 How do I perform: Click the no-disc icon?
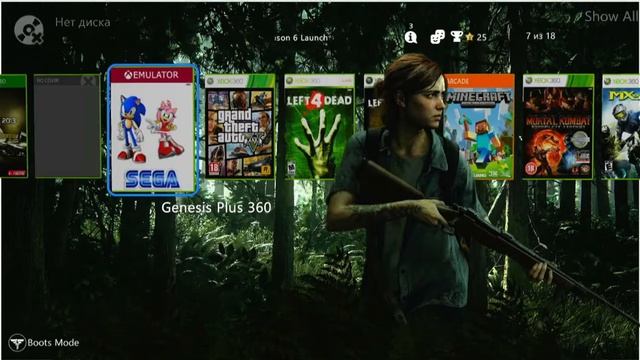coord(29,30)
